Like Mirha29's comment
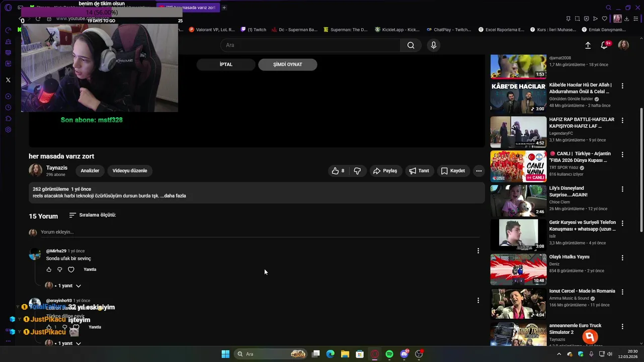Screen dimensions: 644x362 coord(49,269)
